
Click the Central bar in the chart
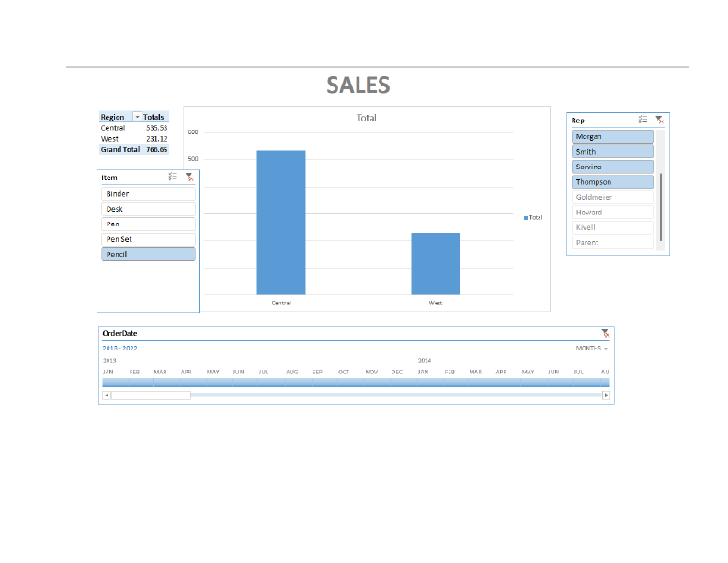[281, 223]
